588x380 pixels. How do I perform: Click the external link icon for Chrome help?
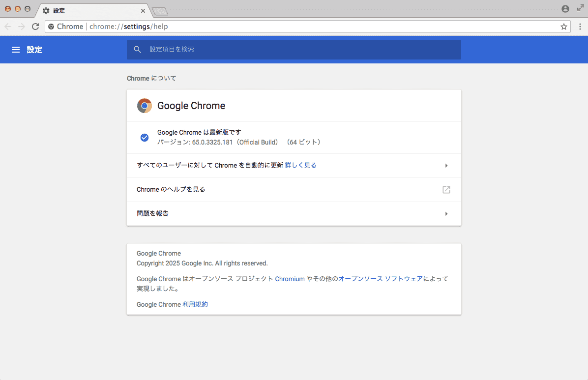(446, 190)
